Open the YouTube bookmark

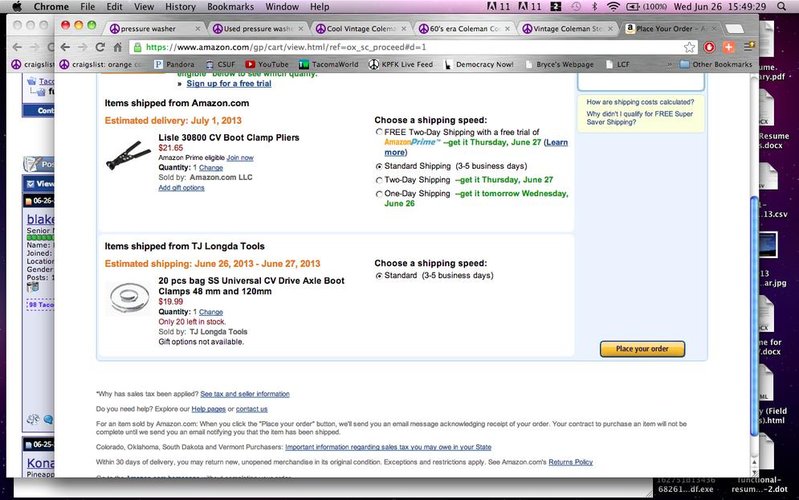[x=267, y=64]
